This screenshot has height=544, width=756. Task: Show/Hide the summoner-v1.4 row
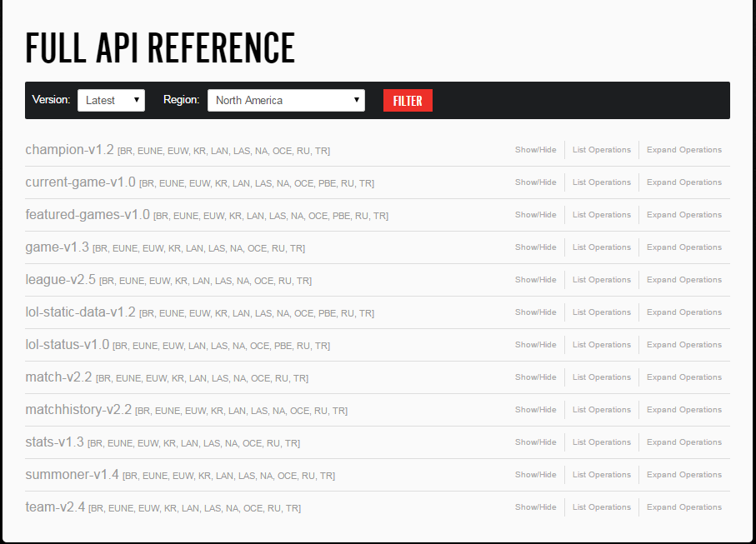pyautogui.click(x=536, y=475)
